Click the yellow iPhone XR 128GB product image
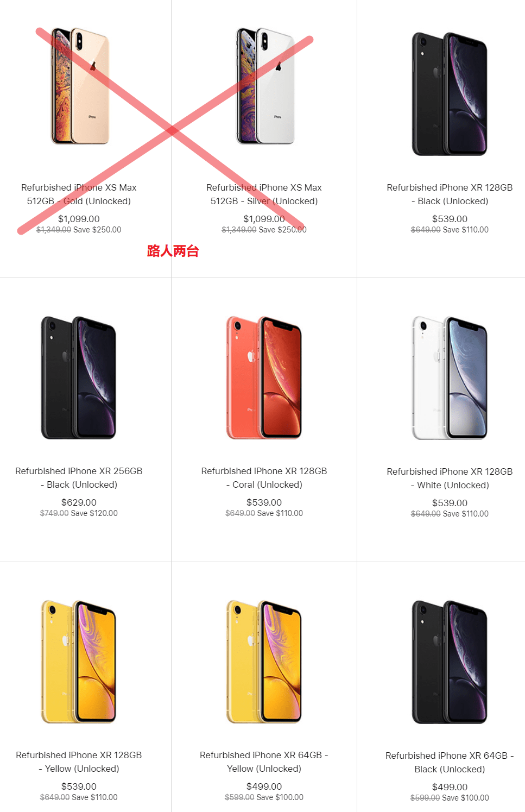The width and height of the screenshot is (525, 812). 79,662
